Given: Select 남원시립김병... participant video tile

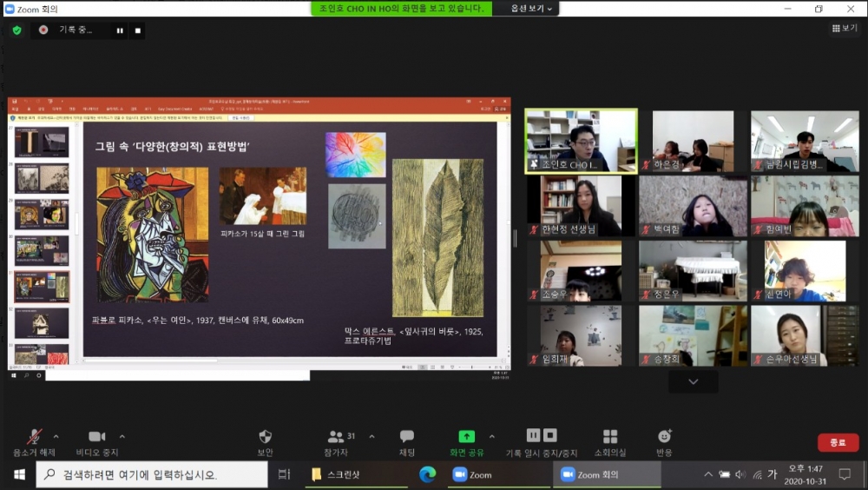Looking at the screenshot, I should click(x=805, y=142).
